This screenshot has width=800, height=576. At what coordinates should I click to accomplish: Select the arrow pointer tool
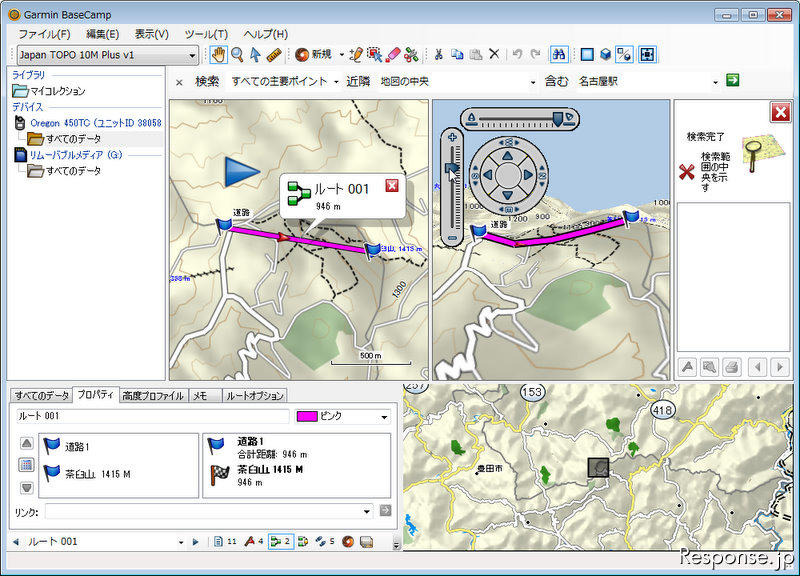tap(255, 54)
